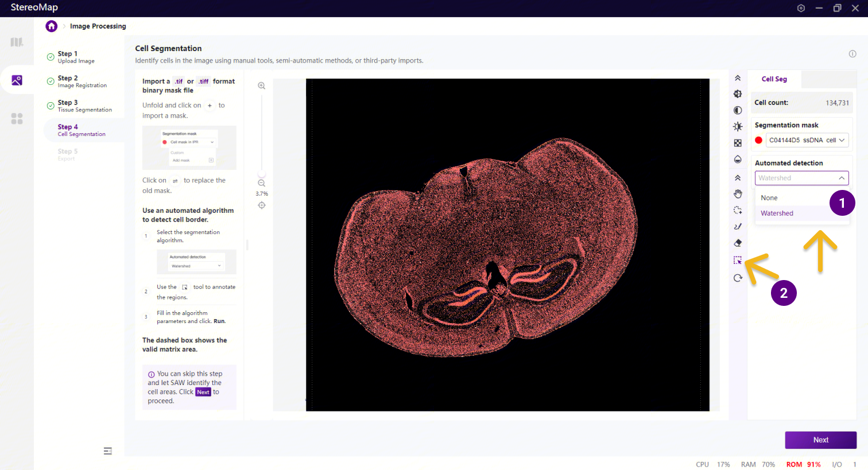This screenshot has width=868, height=470.
Task: Click the red segmentation mask color swatch
Action: click(x=759, y=140)
